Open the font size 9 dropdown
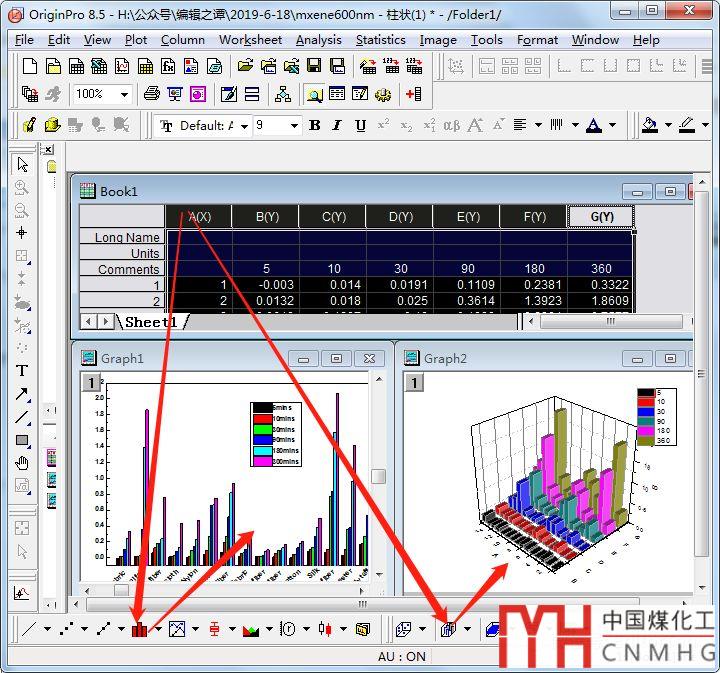The image size is (720, 673). [294, 126]
